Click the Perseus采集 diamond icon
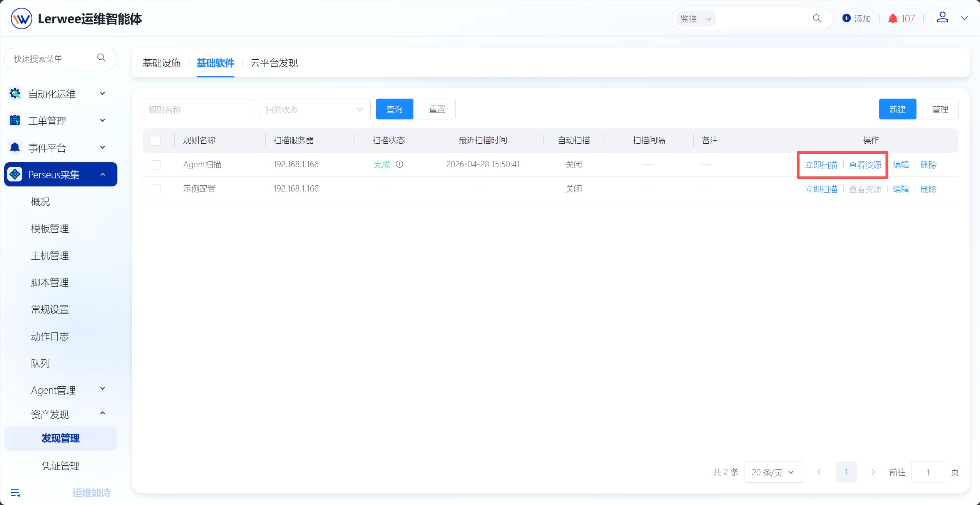 click(x=15, y=174)
